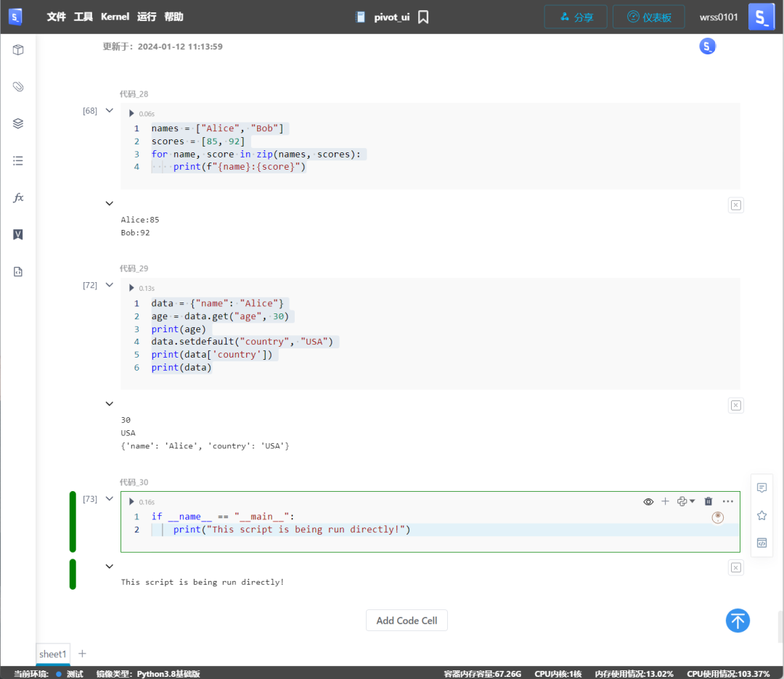The width and height of the screenshot is (784, 679).
Task: Open more options ellipsis for cell 代码_30
Action: coord(728,501)
